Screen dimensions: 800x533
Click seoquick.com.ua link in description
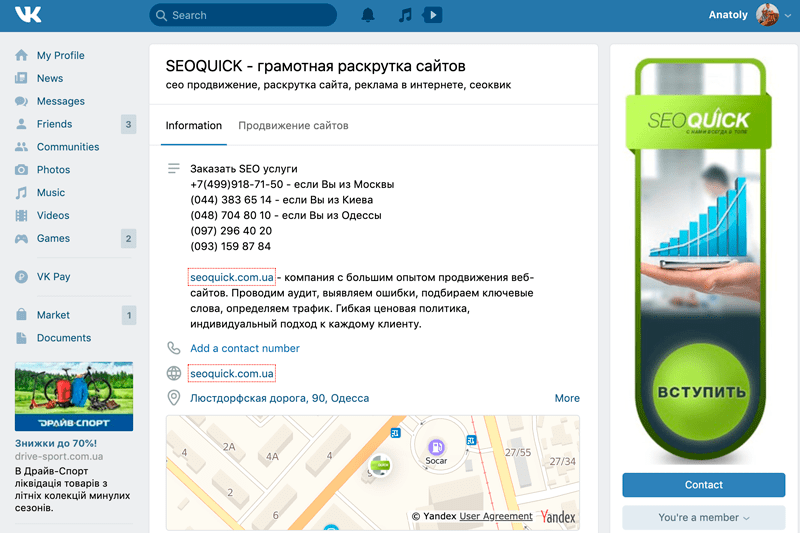(x=232, y=277)
